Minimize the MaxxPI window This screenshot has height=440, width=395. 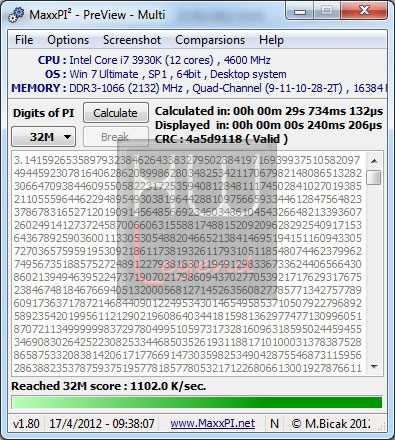[x=300, y=12]
